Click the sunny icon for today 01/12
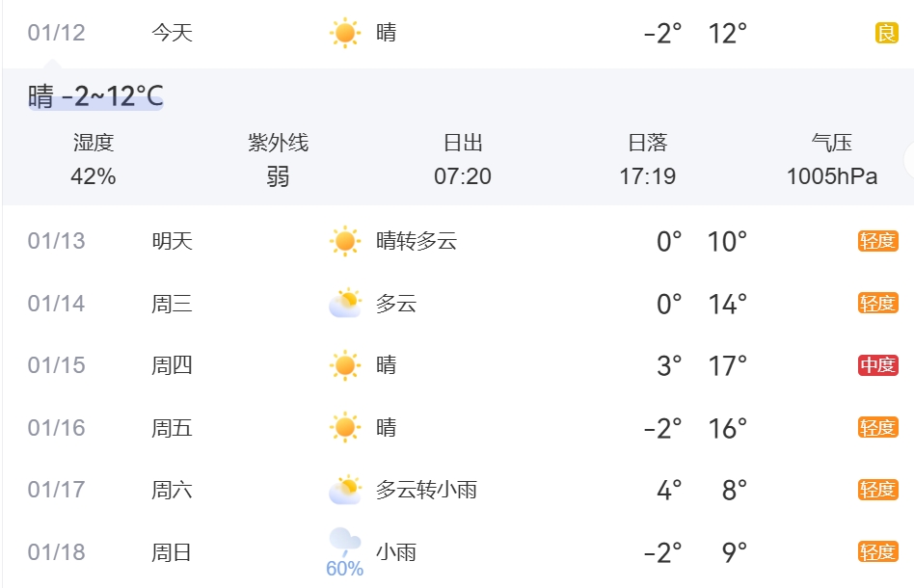 (344, 33)
